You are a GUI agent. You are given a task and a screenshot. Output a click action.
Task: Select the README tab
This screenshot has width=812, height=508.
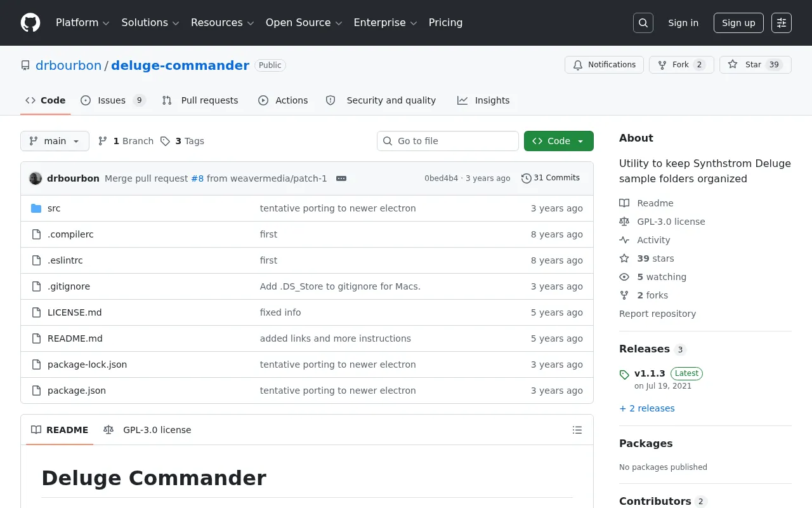point(60,430)
